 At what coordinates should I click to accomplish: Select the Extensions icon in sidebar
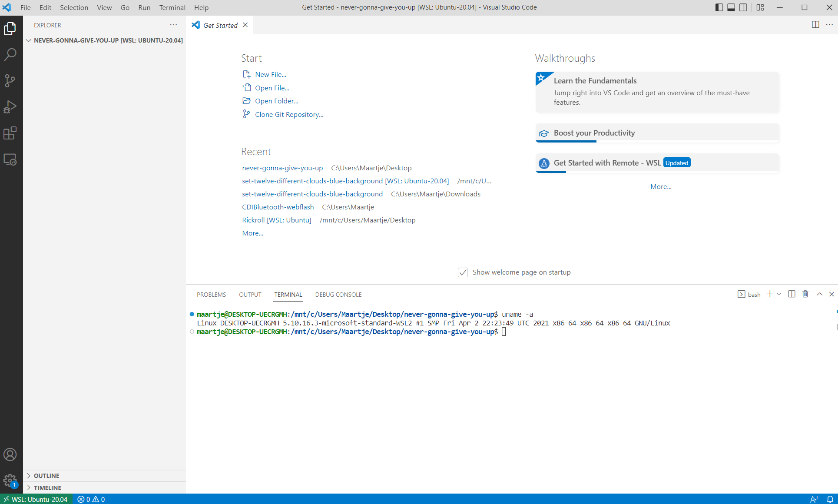[11, 132]
